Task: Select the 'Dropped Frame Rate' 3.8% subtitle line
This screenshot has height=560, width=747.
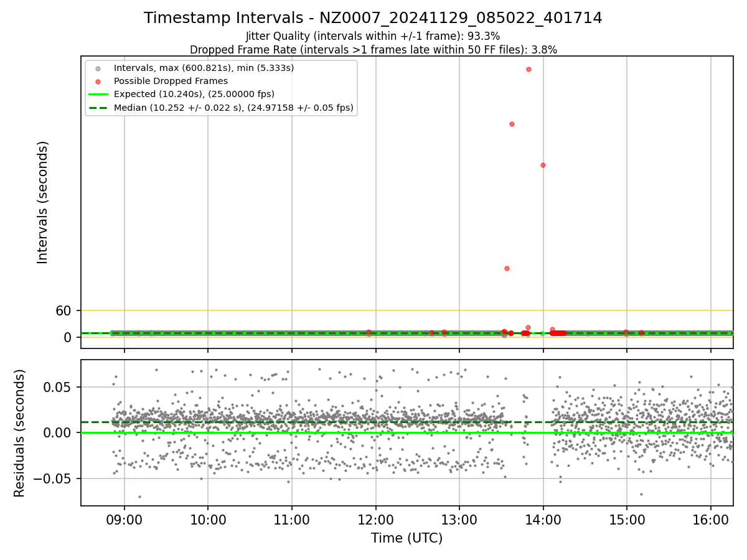Action: 373,49
